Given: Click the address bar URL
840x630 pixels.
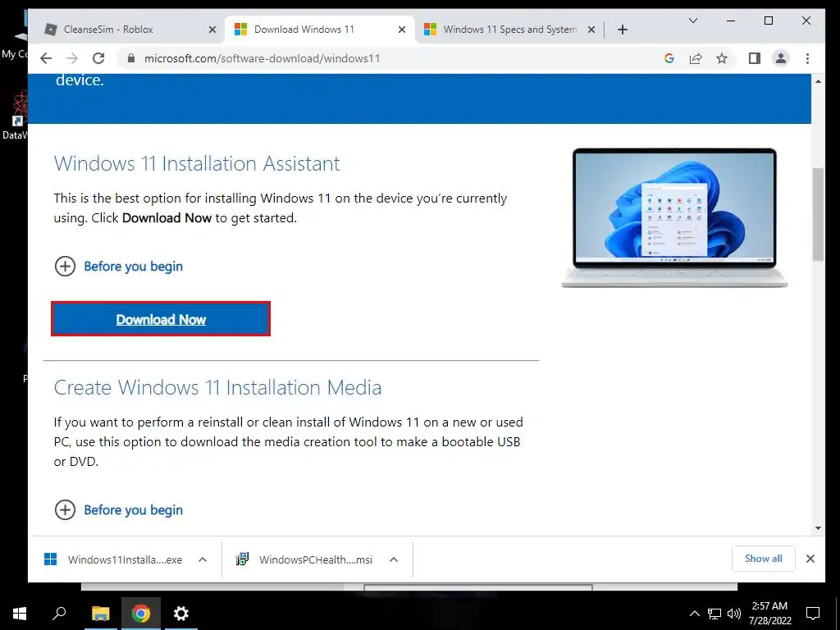Looking at the screenshot, I should (x=262, y=58).
